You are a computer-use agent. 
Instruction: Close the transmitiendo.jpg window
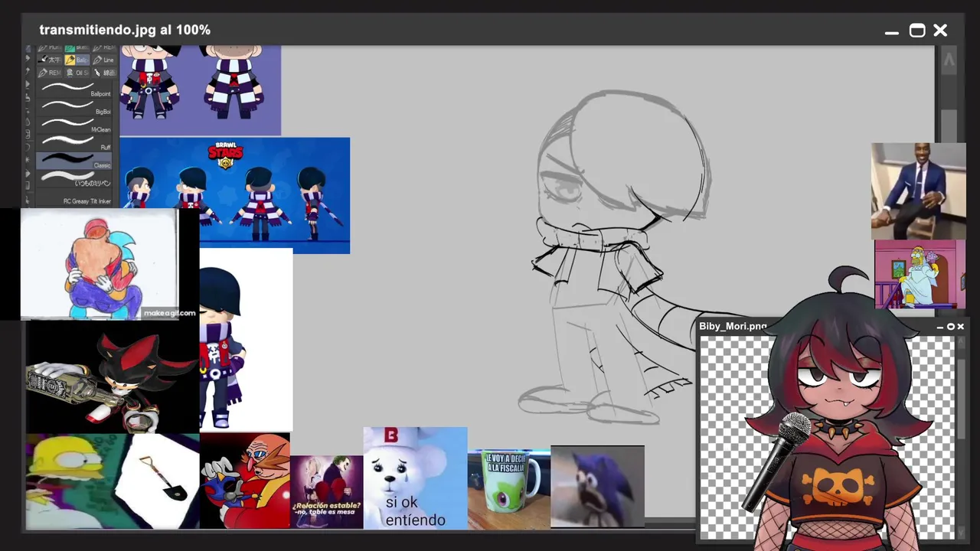tap(940, 31)
